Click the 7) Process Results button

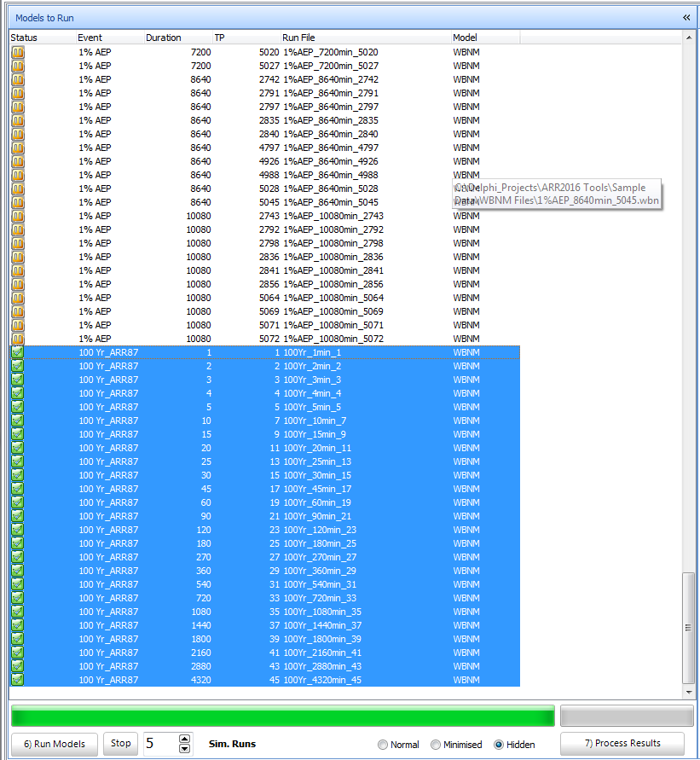(x=622, y=744)
